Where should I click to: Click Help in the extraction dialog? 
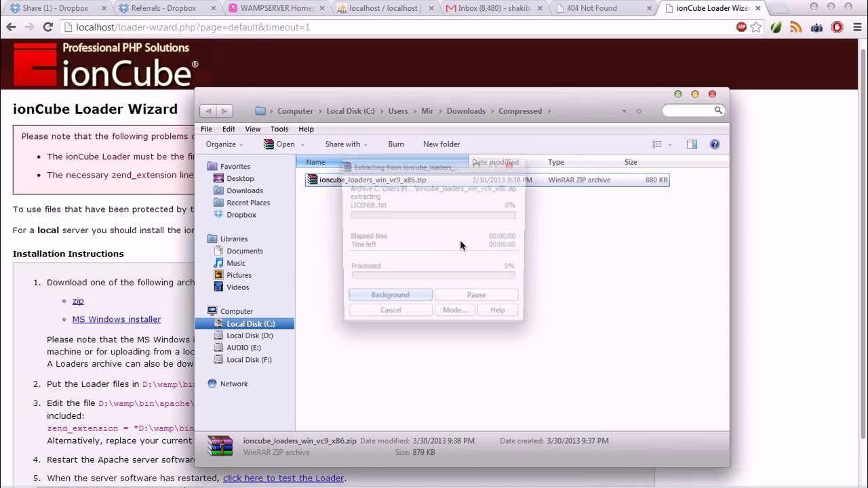(498, 310)
